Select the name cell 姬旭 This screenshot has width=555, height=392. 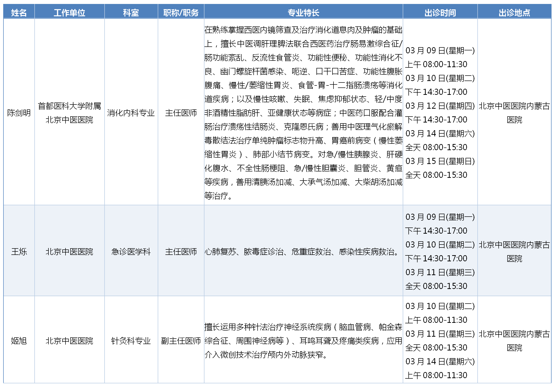pos(19,341)
